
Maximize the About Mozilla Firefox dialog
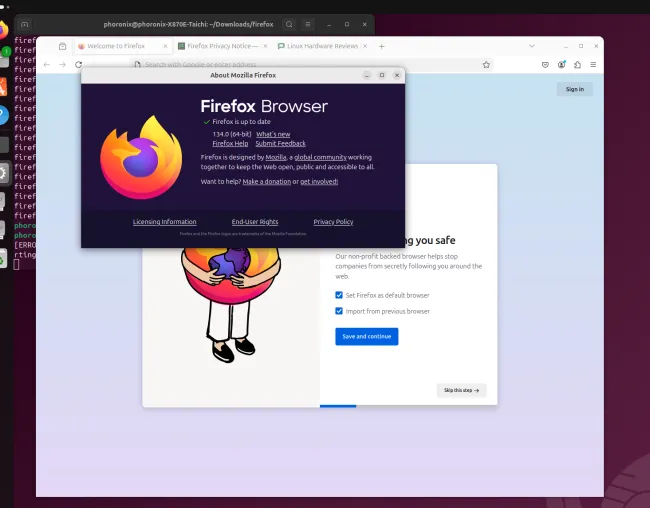pos(382,75)
